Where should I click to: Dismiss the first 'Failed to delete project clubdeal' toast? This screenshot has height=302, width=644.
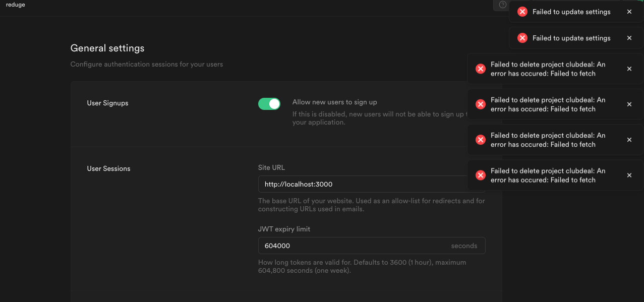(629, 69)
